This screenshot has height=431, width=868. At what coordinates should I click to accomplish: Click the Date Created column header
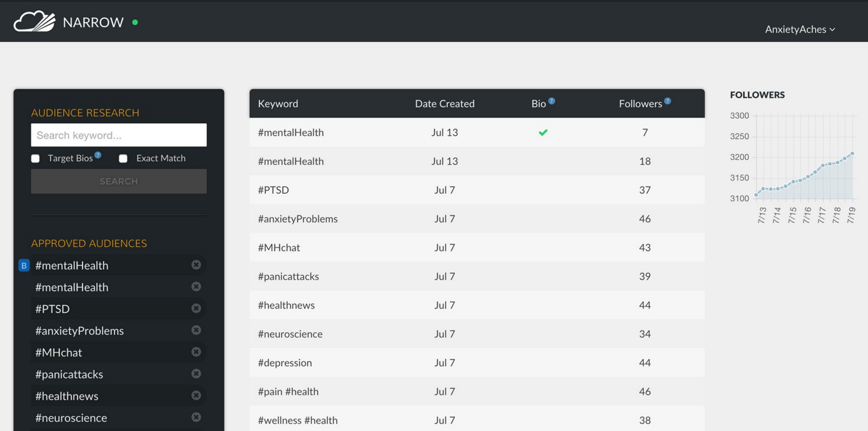pyautogui.click(x=444, y=103)
